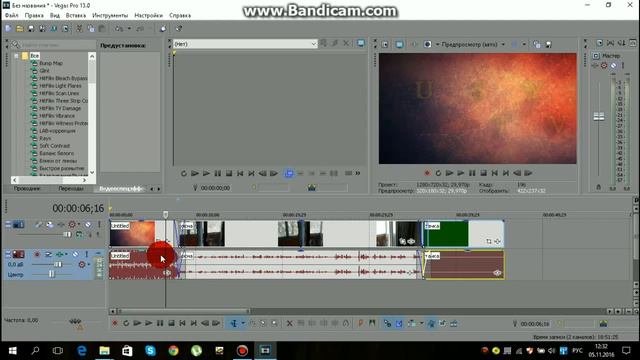
Task: Open edit tool selector dropdown arrow
Action: point(243,323)
